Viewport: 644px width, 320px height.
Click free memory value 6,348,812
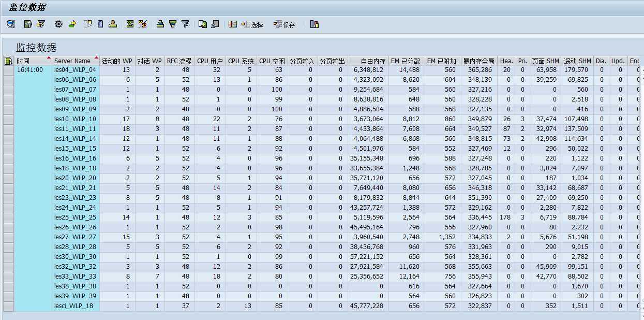[369, 70]
